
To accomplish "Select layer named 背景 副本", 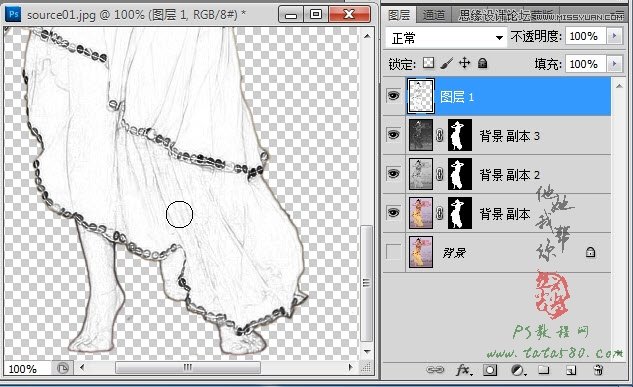I will tap(505, 214).
